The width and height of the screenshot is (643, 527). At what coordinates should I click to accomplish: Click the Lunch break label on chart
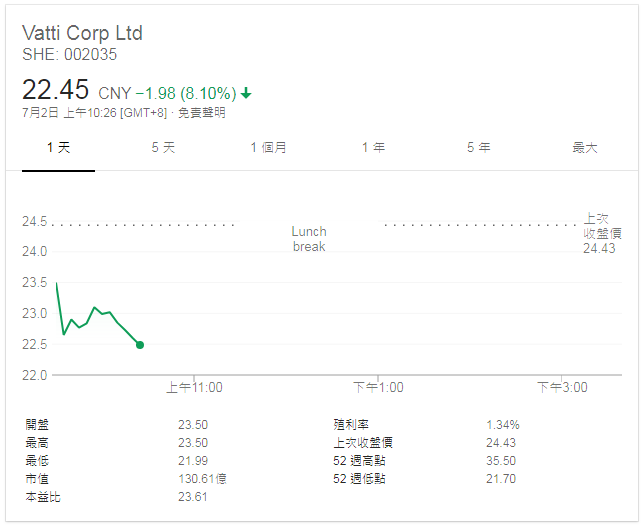point(309,239)
